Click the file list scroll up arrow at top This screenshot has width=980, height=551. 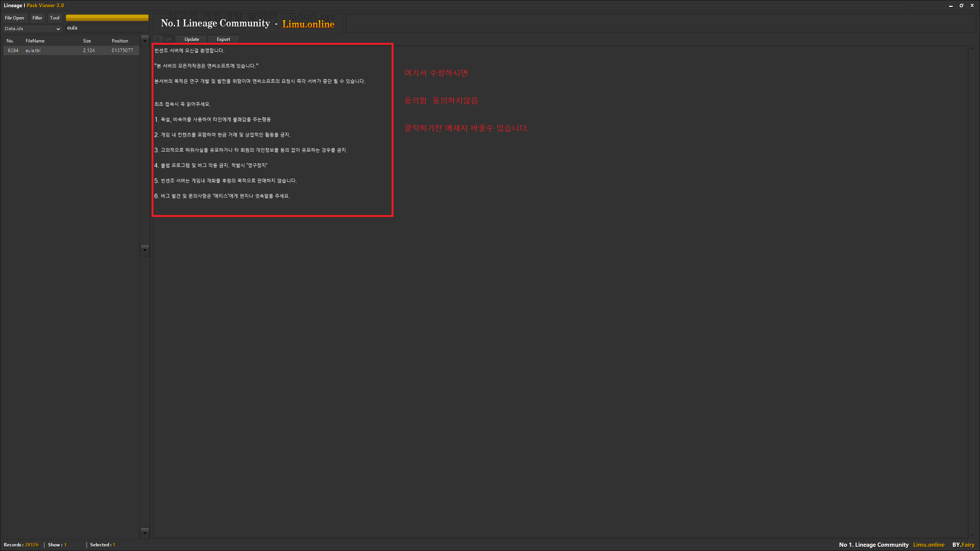145,41
